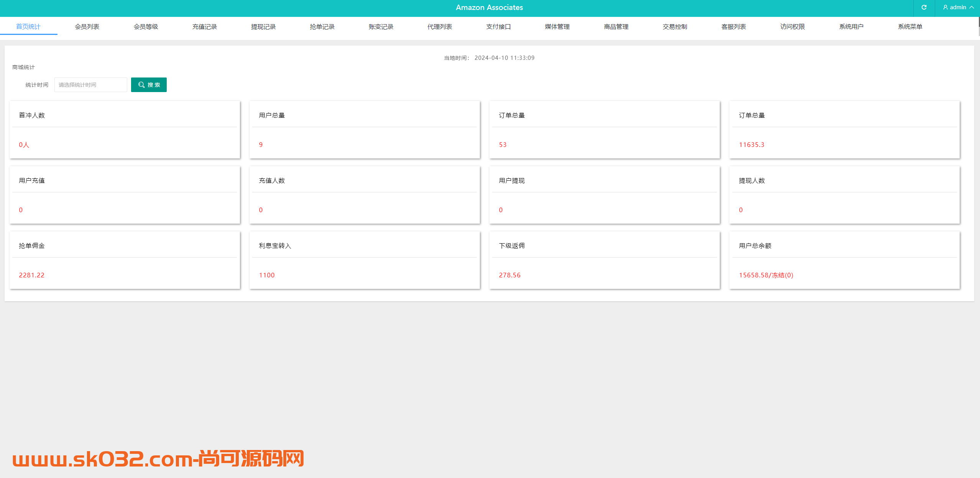Click the 提现人数 card title

[752, 180]
